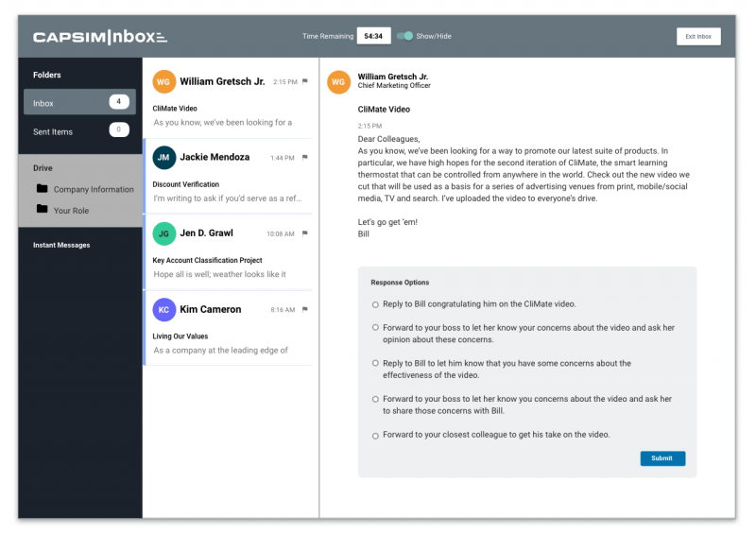Select option to forward to closest colleague
756x534 pixels.
[375, 436]
